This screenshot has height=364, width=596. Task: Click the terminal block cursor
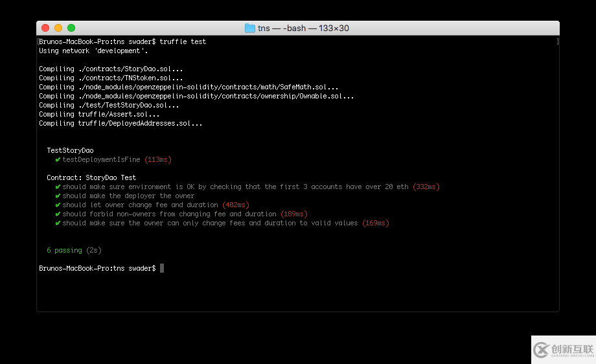pos(162,268)
